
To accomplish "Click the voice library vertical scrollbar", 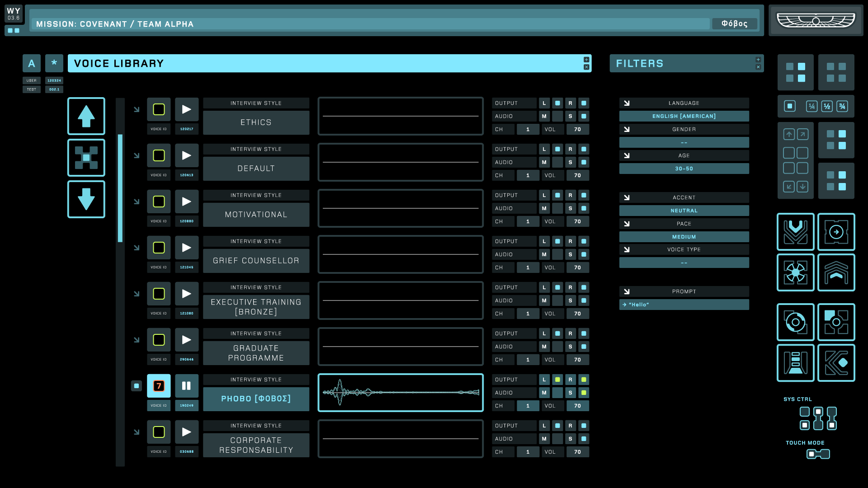I will tap(120, 188).
